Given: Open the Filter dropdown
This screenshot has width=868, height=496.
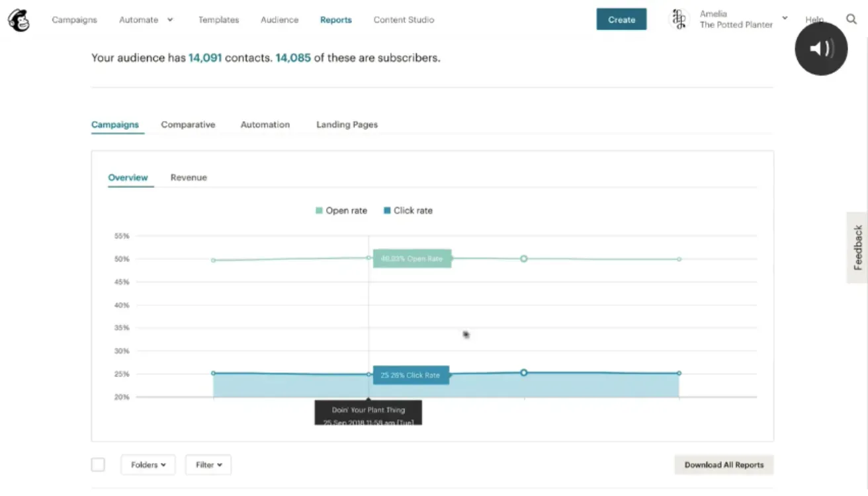Looking at the screenshot, I should point(208,464).
